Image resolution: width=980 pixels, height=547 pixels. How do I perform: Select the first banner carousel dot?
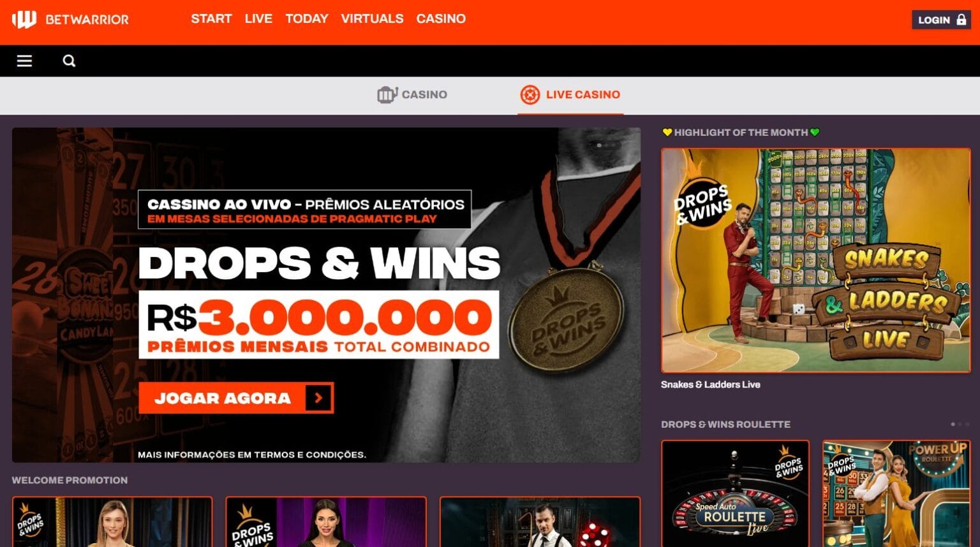[x=599, y=145]
